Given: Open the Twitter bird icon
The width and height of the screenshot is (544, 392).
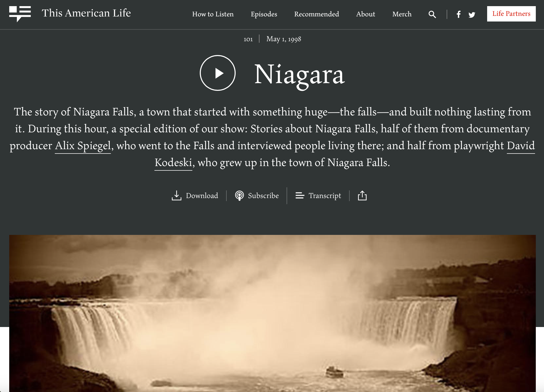Looking at the screenshot, I should [472, 15].
